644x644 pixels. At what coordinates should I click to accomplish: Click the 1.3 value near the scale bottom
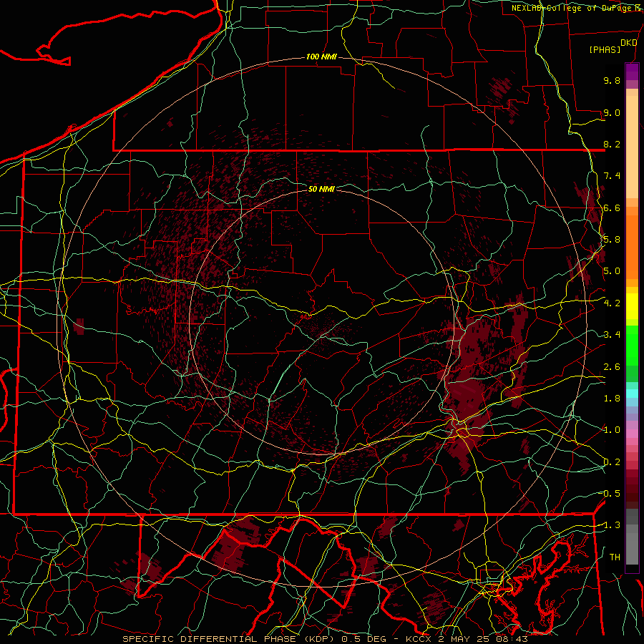[x=612, y=525]
